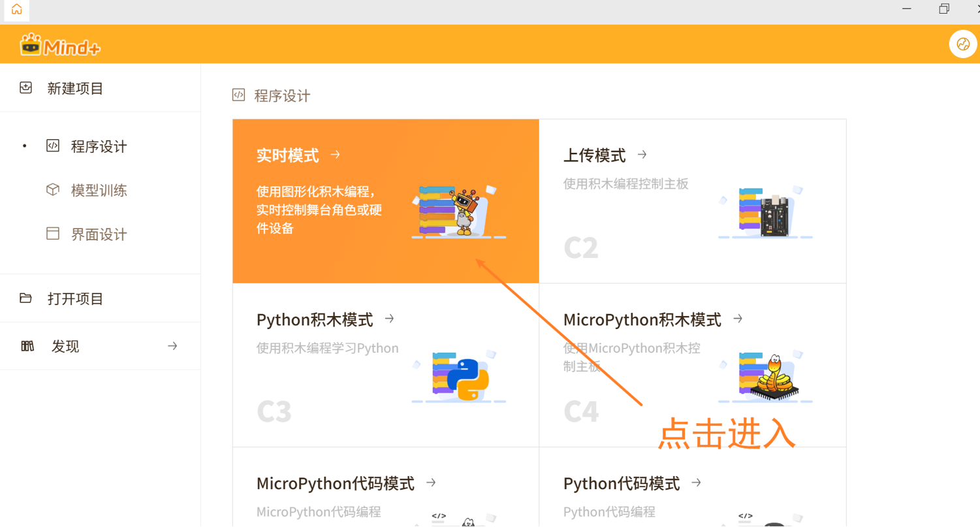Open the Python代码模式 title
The height and width of the screenshot is (527, 980).
(621, 483)
